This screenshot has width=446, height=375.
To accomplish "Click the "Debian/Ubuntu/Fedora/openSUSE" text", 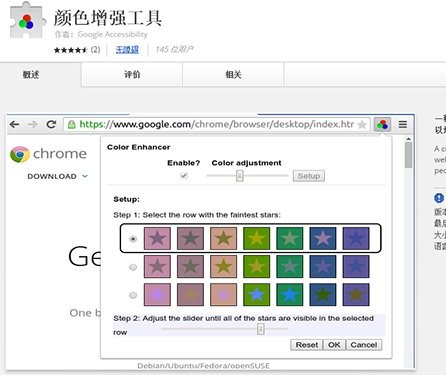I will point(203,366).
